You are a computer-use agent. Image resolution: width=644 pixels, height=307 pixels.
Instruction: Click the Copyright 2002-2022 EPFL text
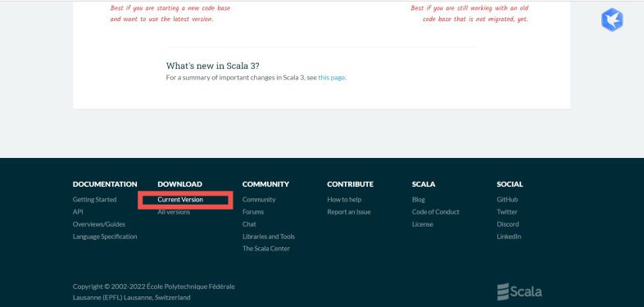click(x=153, y=291)
